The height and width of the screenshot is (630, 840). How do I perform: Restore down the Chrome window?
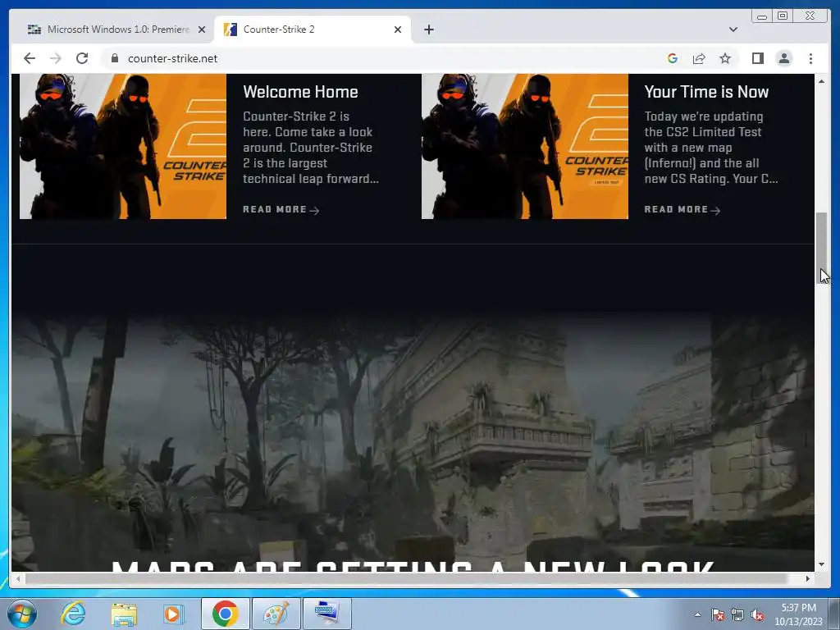click(782, 16)
